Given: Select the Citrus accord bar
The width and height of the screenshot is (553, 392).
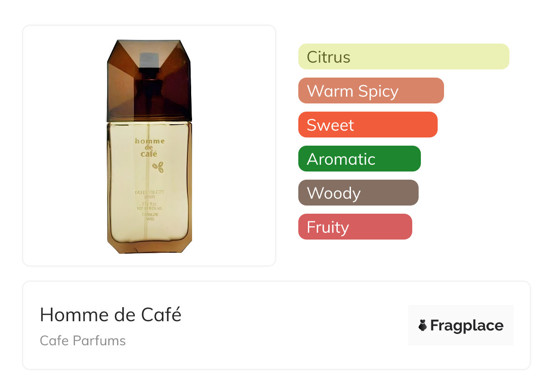Looking at the screenshot, I should click(x=403, y=57).
